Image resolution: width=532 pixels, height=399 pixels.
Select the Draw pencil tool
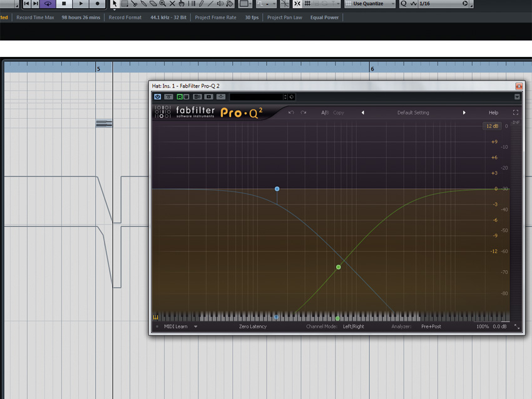201,4
